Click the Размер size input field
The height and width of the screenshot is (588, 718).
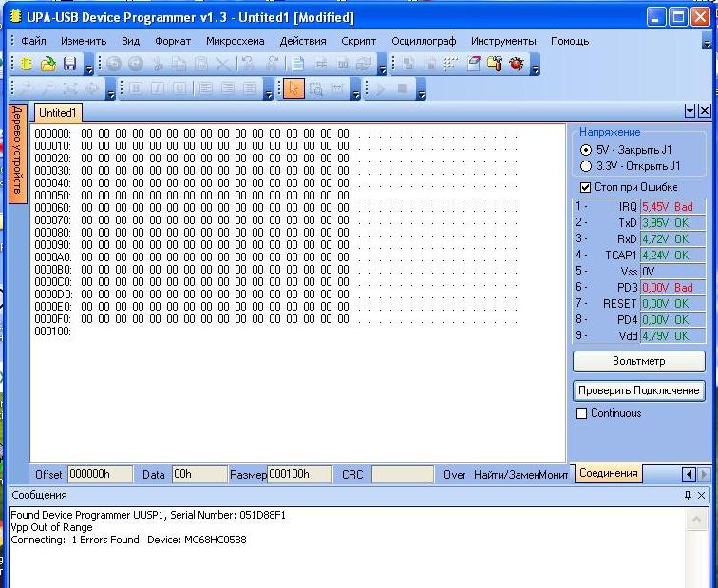point(300,474)
